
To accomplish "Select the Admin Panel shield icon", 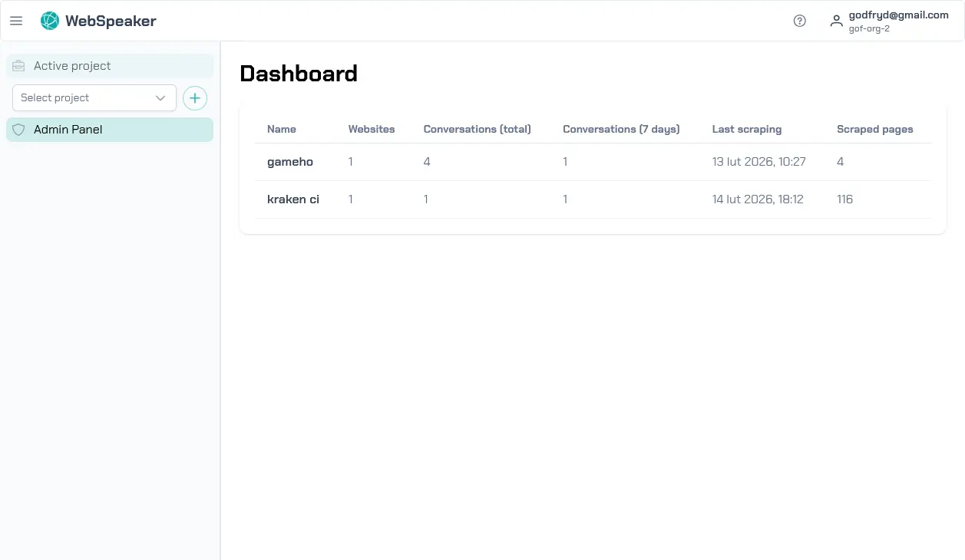I will (x=18, y=130).
